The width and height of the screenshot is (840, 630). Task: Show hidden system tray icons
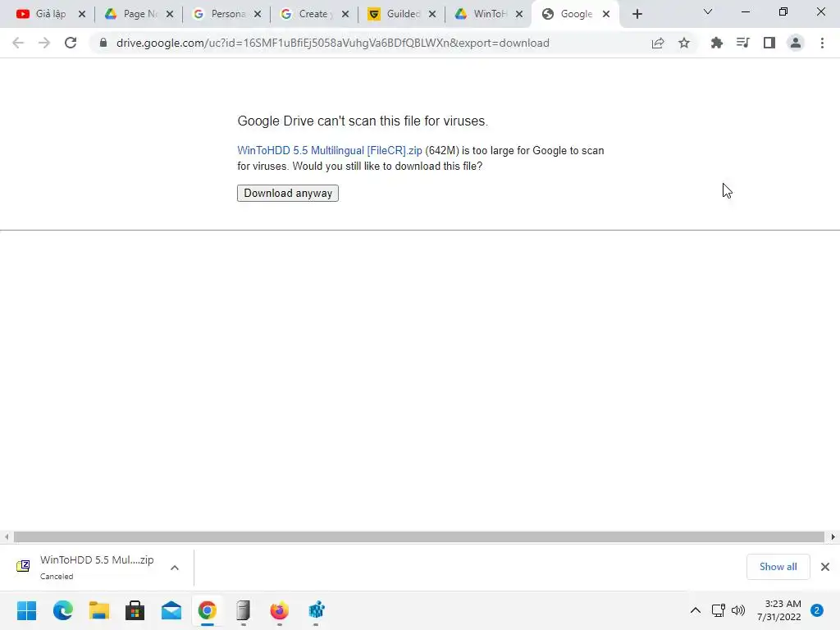[696, 610]
